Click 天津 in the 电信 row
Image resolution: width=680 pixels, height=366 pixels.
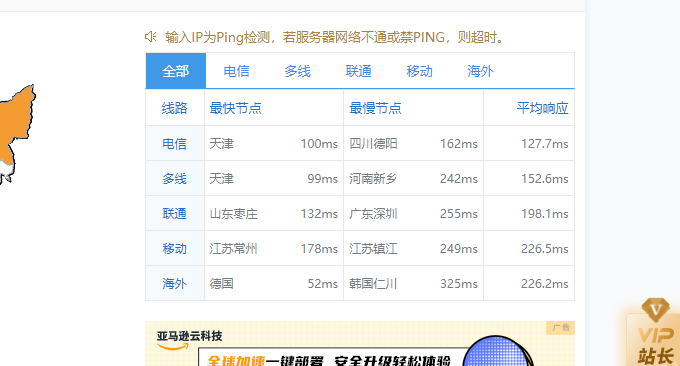pyautogui.click(x=221, y=144)
